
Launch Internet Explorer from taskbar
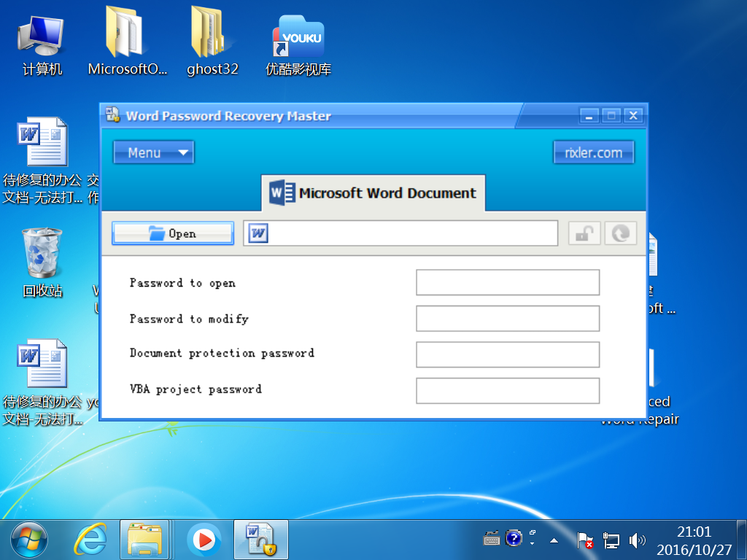[x=90, y=540]
